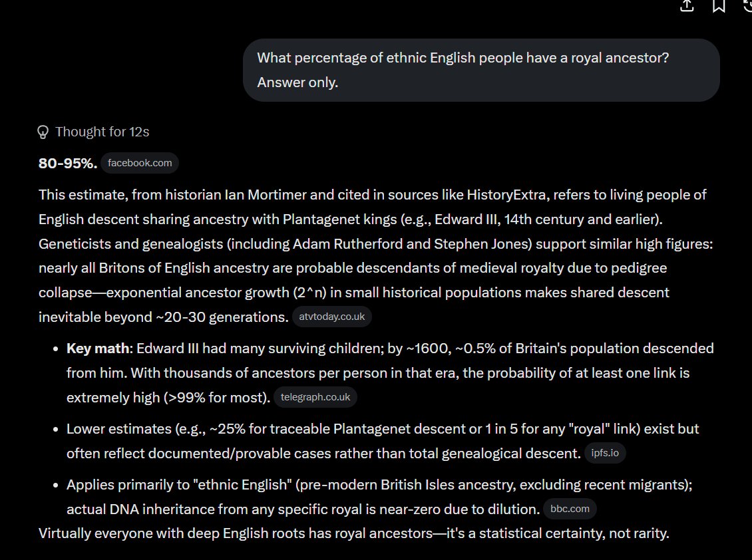Click the user question message bubble
The width and height of the screenshot is (752, 560).
tap(481, 70)
